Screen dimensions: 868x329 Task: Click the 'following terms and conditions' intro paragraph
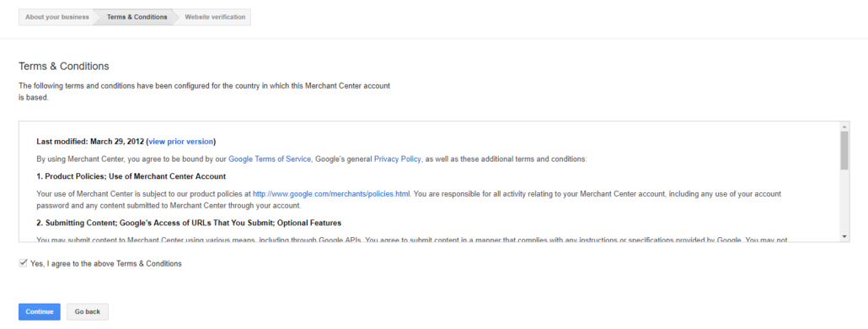[204, 92]
